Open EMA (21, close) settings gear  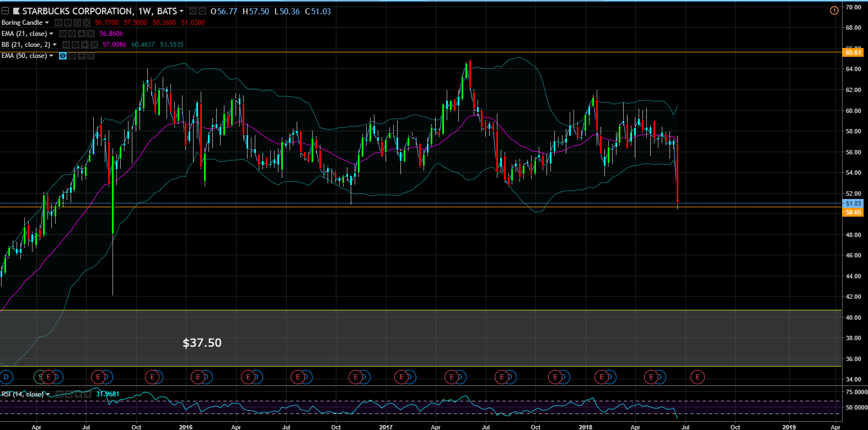pyautogui.click(x=72, y=34)
